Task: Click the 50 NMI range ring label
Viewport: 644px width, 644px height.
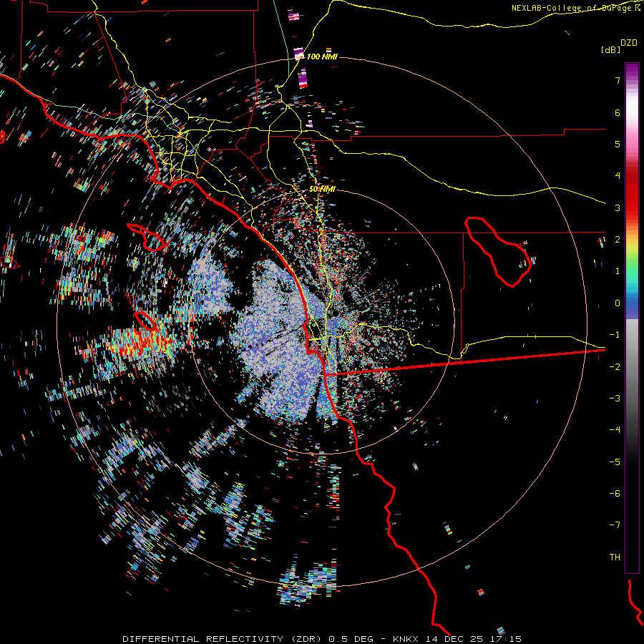Action: click(x=321, y=189)
